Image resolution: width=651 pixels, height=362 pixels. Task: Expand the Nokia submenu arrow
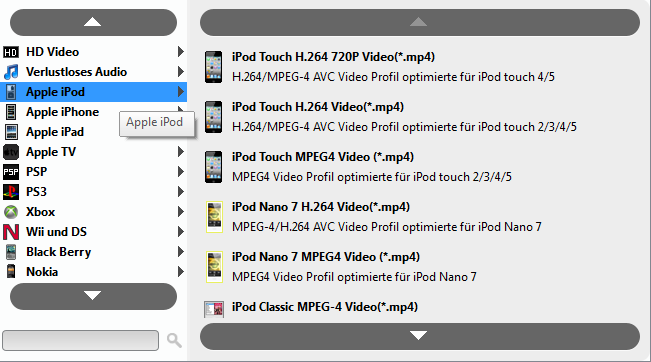click(181, 272)
